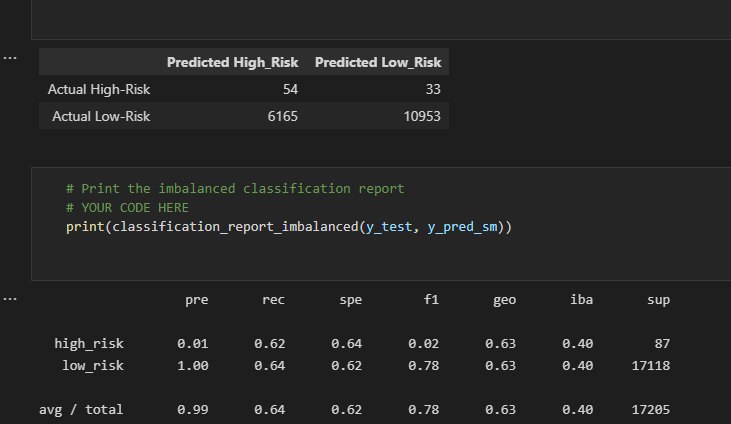Click the YOUR CODE HERE comment line
731x424 pixels.
click(x=127, y=208)
